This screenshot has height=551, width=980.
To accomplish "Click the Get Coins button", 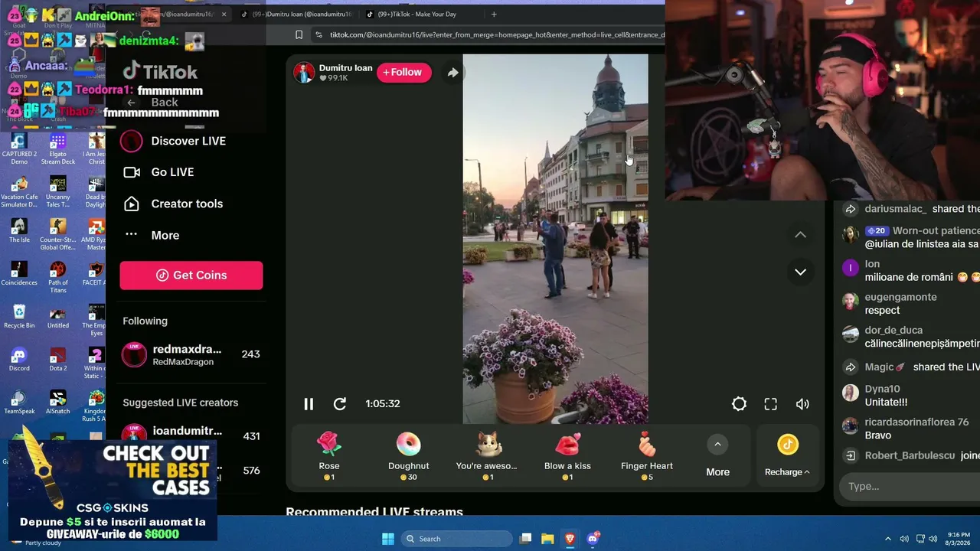I will [191, 275].
